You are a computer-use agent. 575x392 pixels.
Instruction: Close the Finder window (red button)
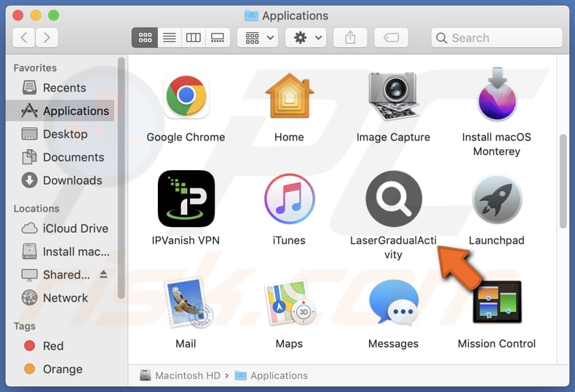(x=18, y=15)
